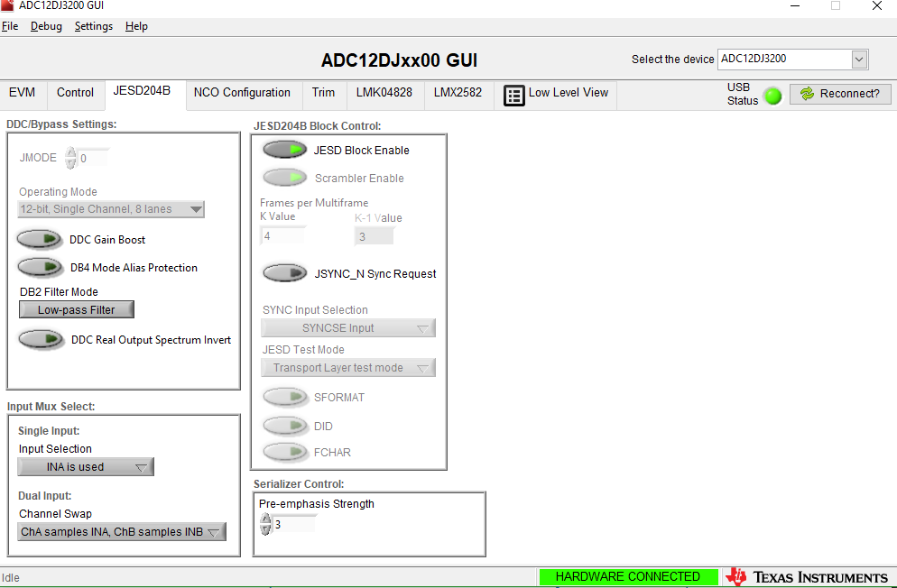Open the JESD Test Mode dropdown
This screenshot has height=588, width=897.
click(x=347, y=367)
